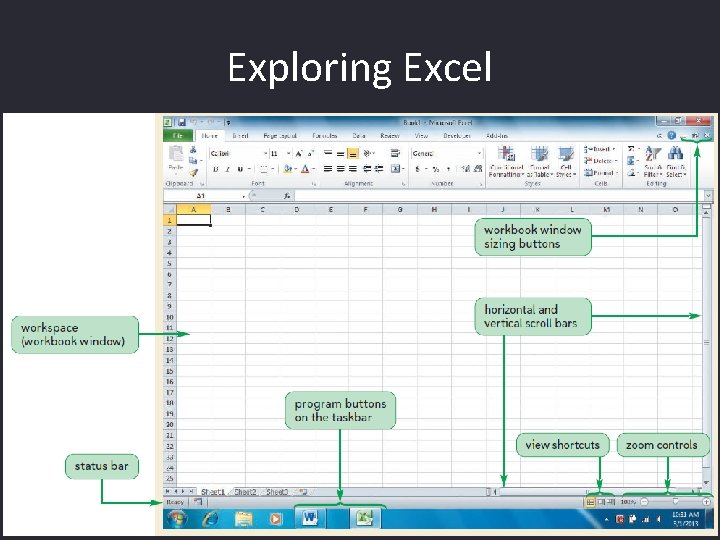Screen dimensions: 720x540
Task: Switch to Normal view shortcut
Action: tap(591, 502)
